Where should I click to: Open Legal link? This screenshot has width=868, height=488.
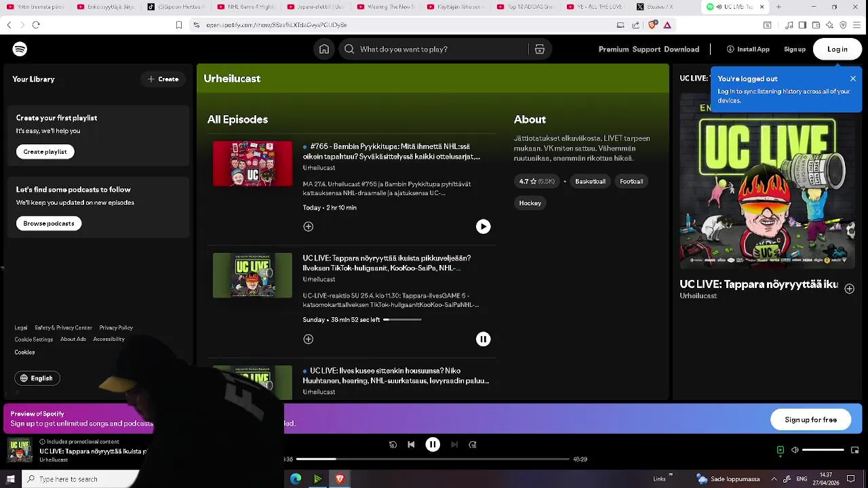point(21,328)
